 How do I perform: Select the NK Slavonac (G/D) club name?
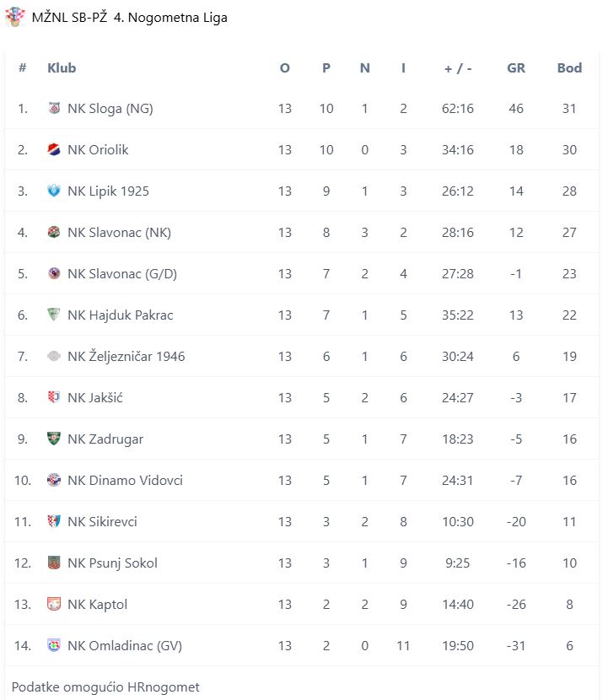122,274
